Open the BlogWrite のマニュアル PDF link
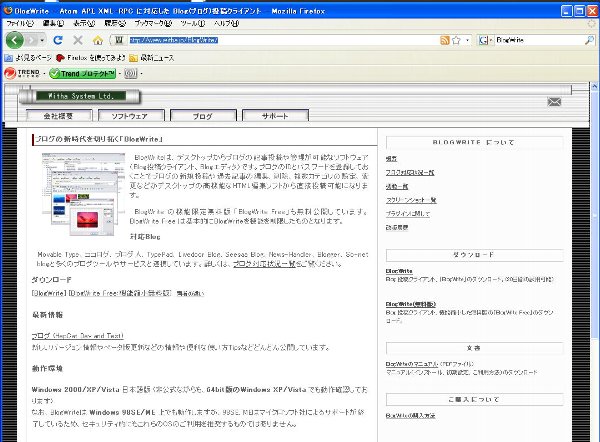The width and height of the screenshot is (600, 442). (x=412, y=364)
